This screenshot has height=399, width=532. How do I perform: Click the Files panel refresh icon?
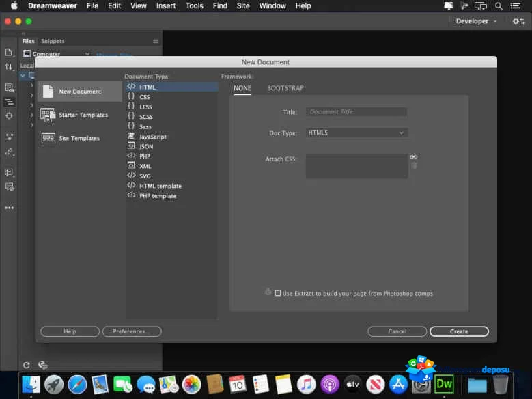tap(27, 365)
